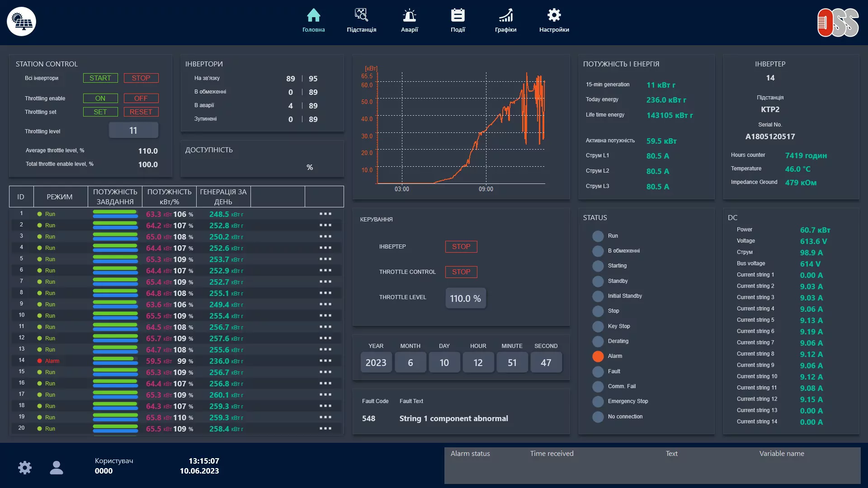Click STOP next to ІНВЕРТЕР

(x=461, y=246)
